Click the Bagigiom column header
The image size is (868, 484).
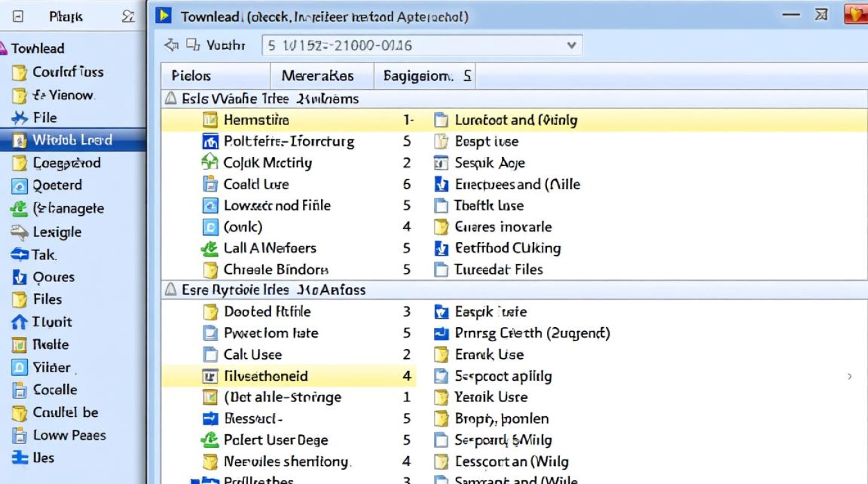tap(425, 76)
